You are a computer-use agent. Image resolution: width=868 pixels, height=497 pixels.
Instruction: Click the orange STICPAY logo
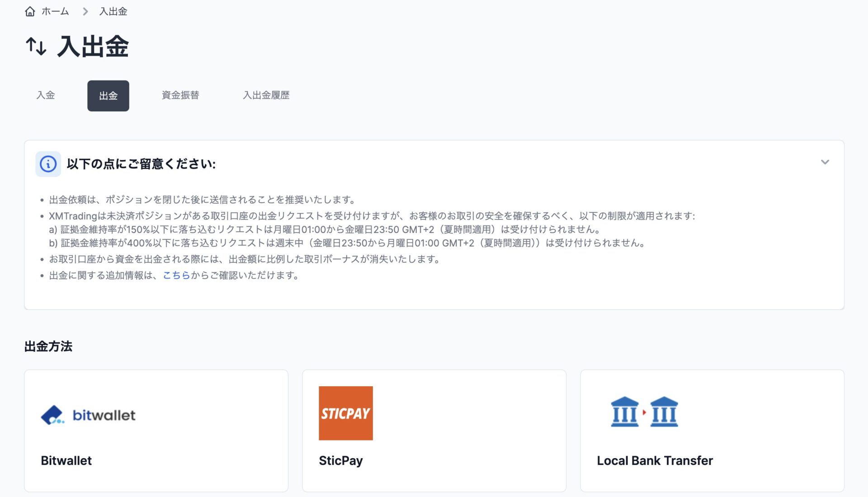(x=345, y=413)
